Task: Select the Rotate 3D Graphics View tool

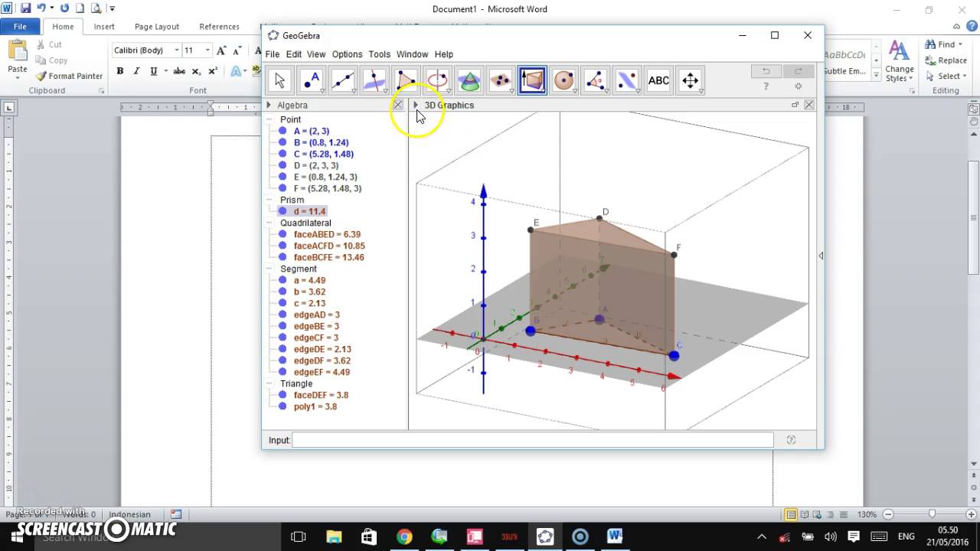Action: [x=691, y=80]
